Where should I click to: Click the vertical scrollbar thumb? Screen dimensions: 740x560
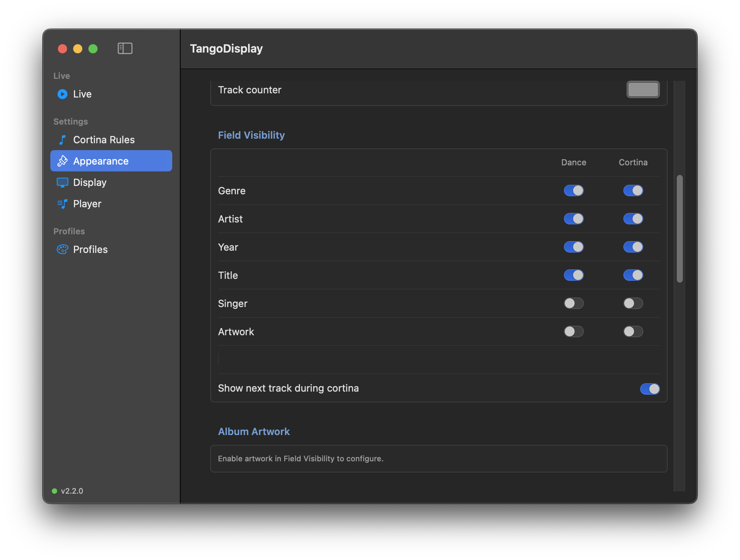coord(680,229)
